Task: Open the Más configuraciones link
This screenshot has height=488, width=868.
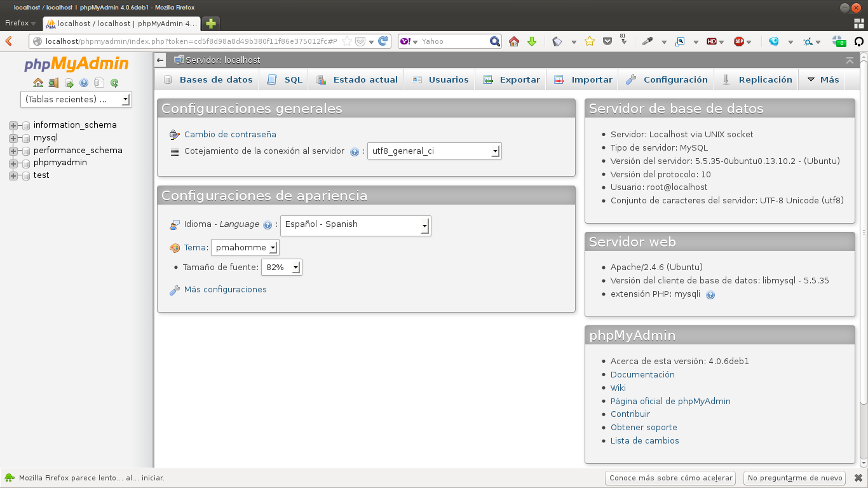Action: pos(226,289)
